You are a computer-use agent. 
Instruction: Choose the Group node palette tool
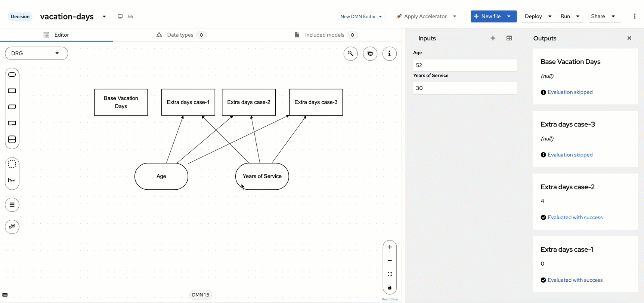coord(12,164)
